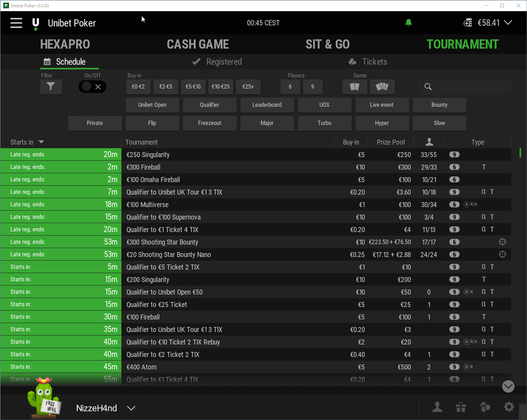Viewport: 527px width, 420px height.
Task: Open the gift bonuses icon at bottom
Action: click(x=461, y=407)
